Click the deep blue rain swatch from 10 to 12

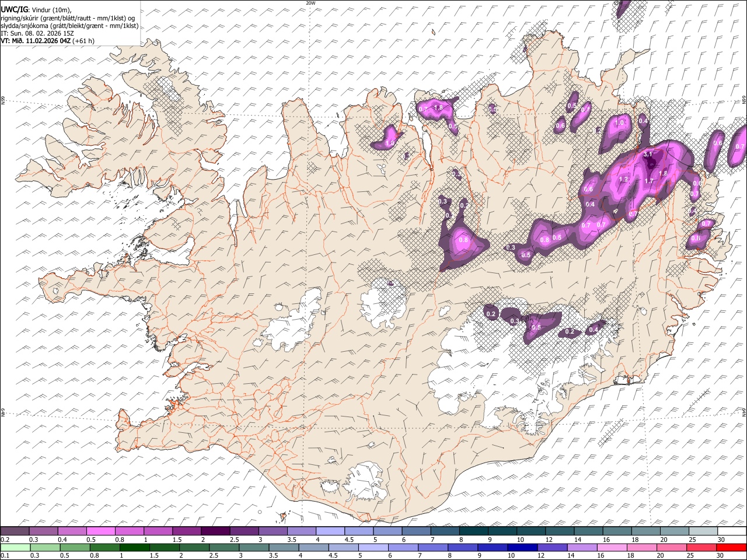(522, 547)
